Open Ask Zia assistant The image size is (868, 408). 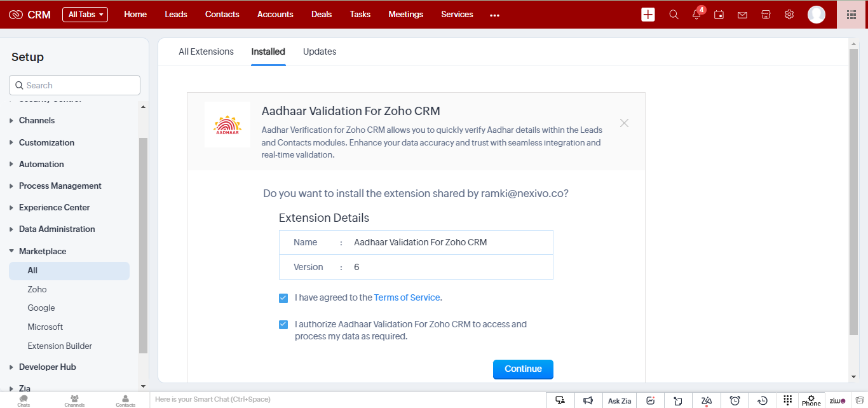tap(620, 401)
